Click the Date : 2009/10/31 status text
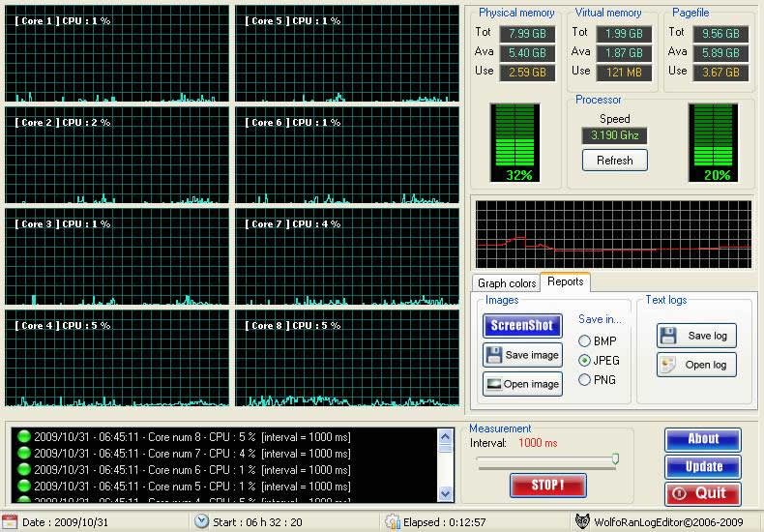Viewport: 764px width, 532px height. (x=66, y=522)
